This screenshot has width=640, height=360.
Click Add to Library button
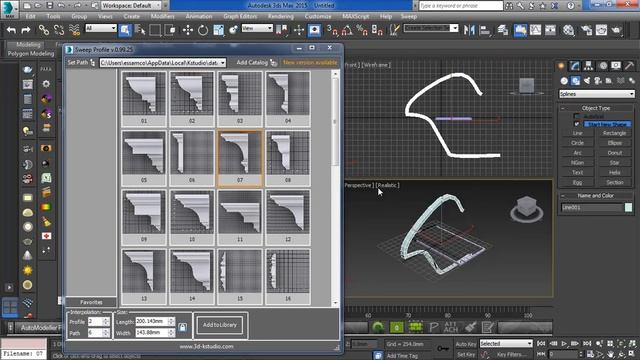point(220,325)
